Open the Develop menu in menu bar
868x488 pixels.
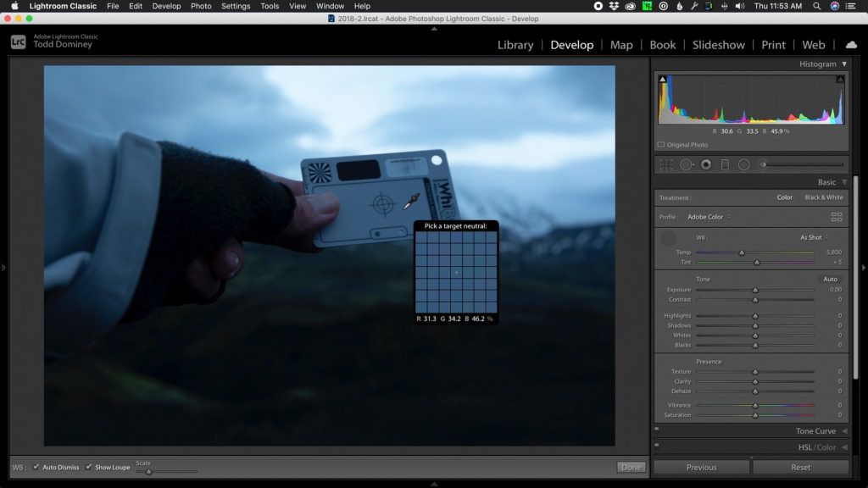coord(166,6)
